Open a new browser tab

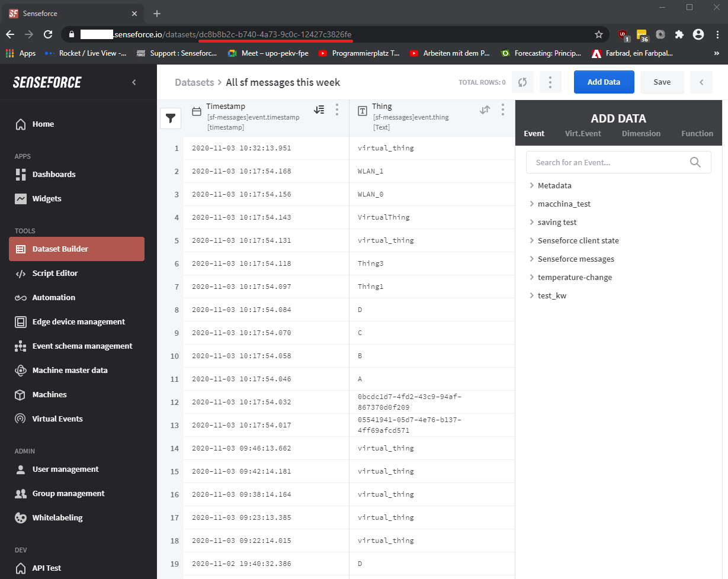[157, 13]
